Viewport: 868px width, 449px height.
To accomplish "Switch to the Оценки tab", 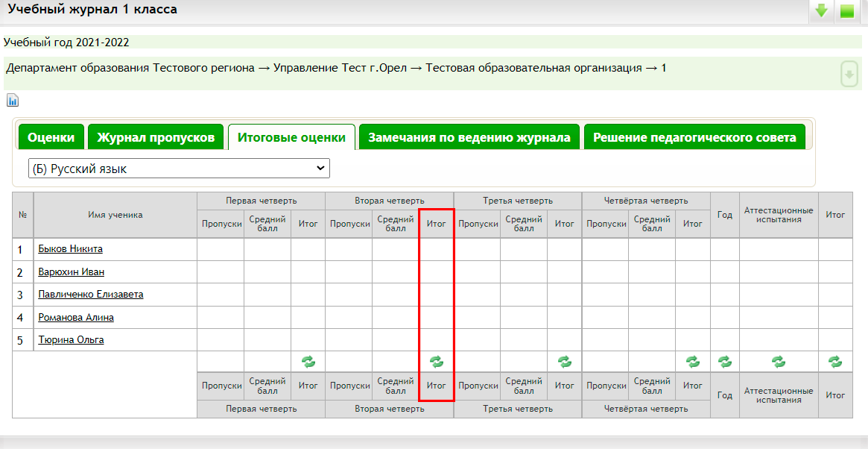I will click(x=51, y=137).
